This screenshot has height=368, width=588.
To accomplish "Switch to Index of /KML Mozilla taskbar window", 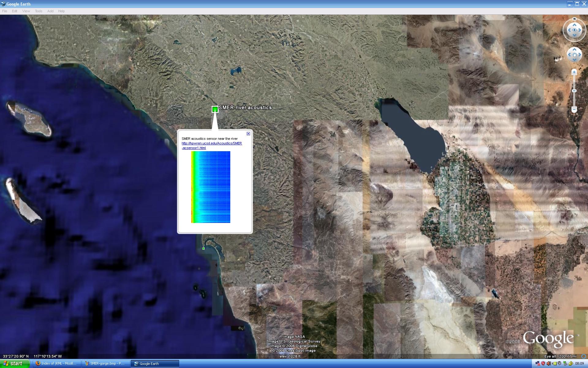I will coord(57,363).
